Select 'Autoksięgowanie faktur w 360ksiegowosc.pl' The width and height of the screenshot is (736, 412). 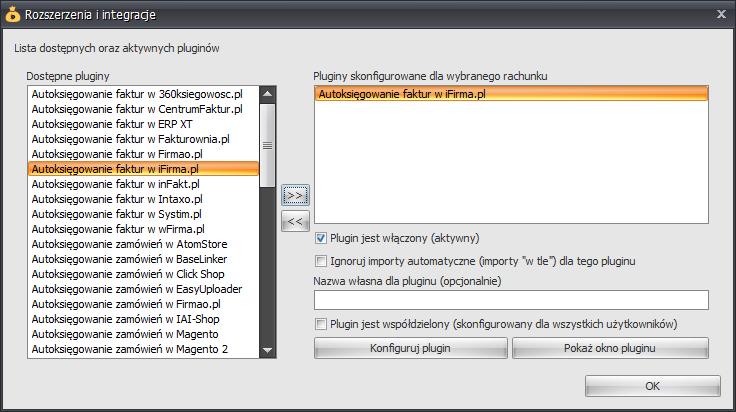tap(143, 94)
